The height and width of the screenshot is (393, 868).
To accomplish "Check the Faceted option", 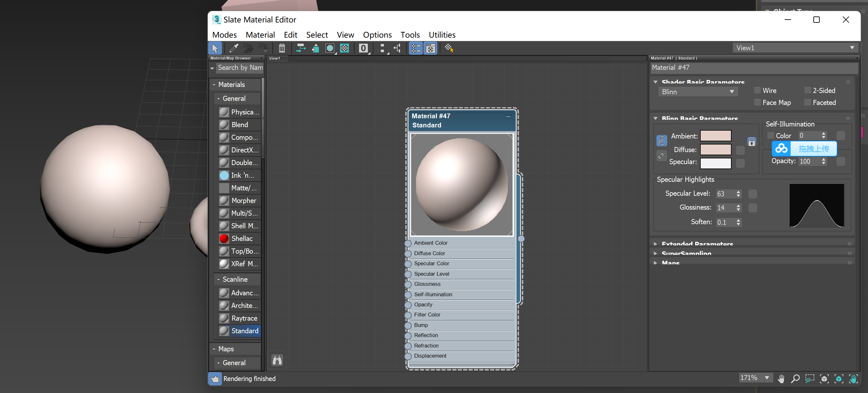I will [807, 102].
